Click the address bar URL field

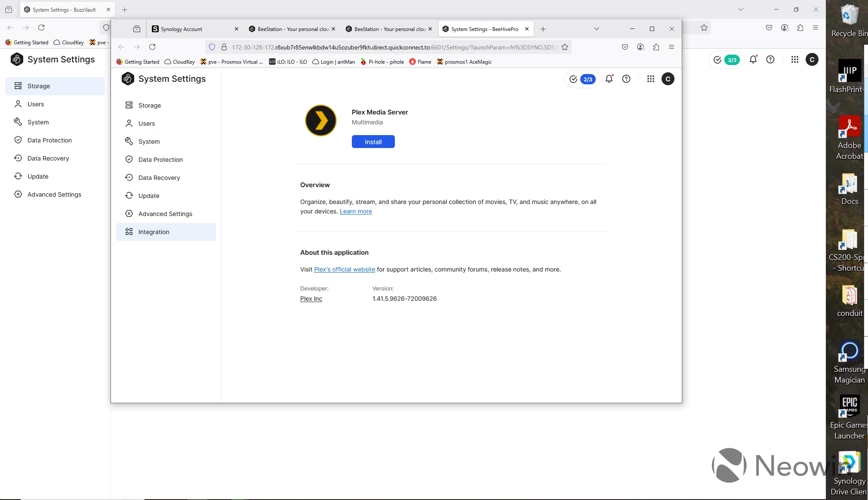pyautogui.click(x=394, y=47)
